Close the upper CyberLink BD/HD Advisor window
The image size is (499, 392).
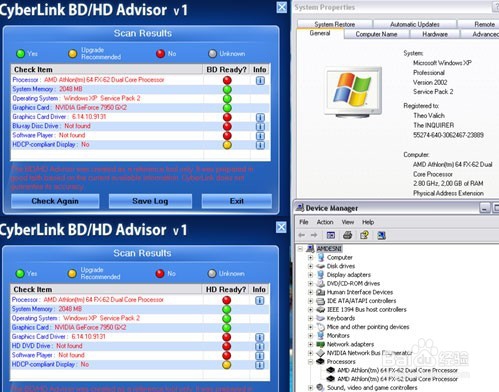(x=282, y=7)
